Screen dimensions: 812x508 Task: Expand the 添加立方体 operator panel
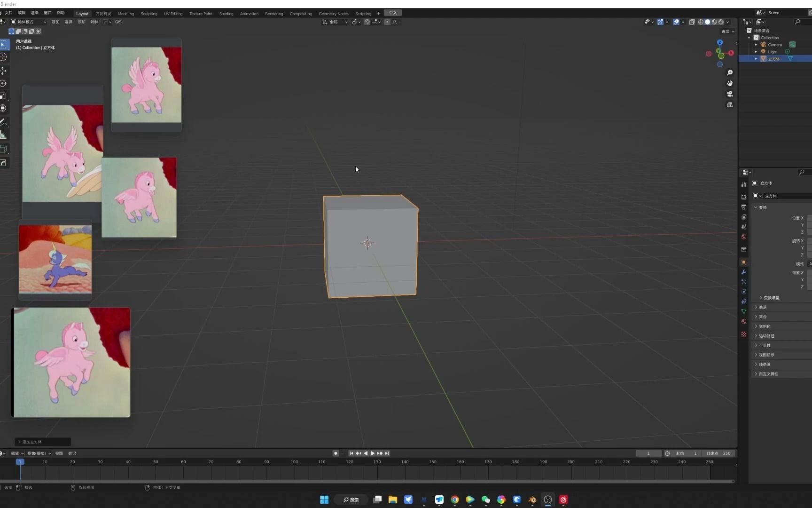(x=43, y=442)
